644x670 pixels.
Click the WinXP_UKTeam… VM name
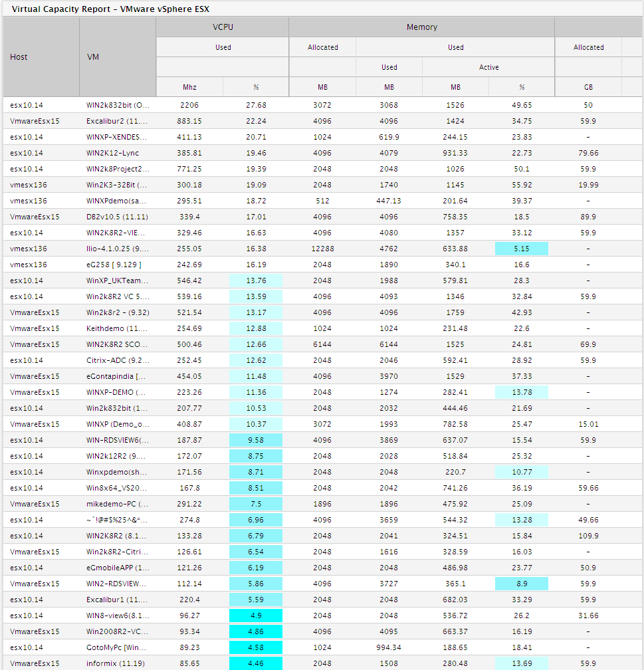(x=117, y=280)
